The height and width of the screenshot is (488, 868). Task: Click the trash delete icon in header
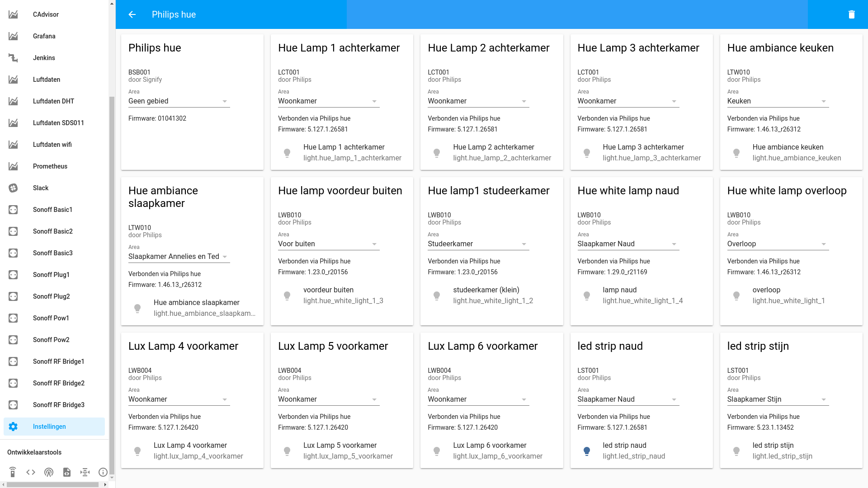point(851,14)
